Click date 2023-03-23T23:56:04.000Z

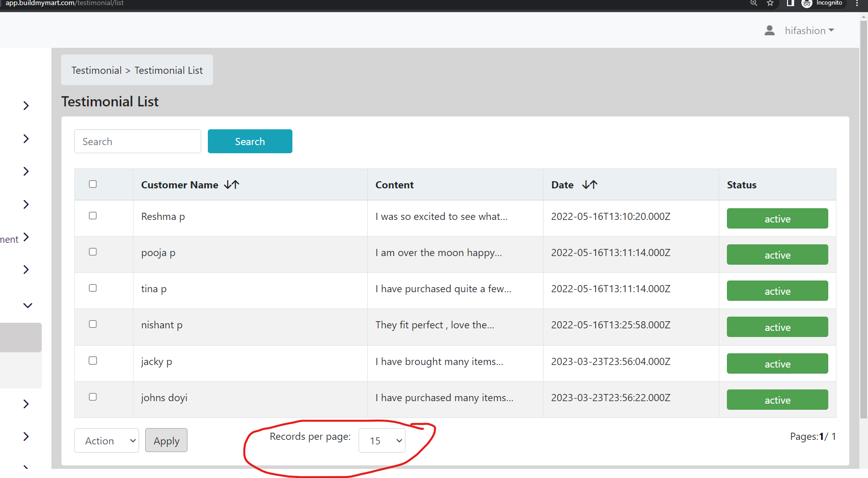pos(611,361)
